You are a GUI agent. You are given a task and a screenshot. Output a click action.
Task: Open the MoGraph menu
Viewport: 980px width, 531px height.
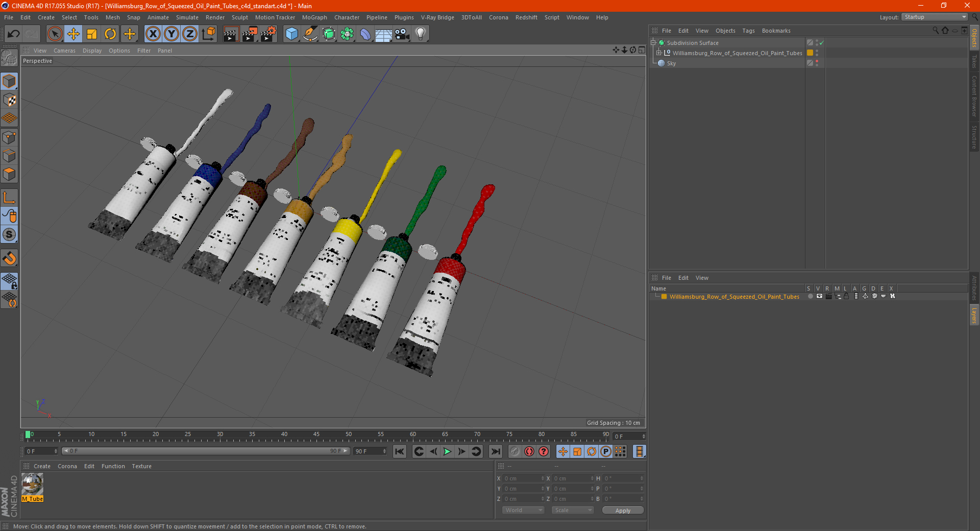click(x=314, y=17)
